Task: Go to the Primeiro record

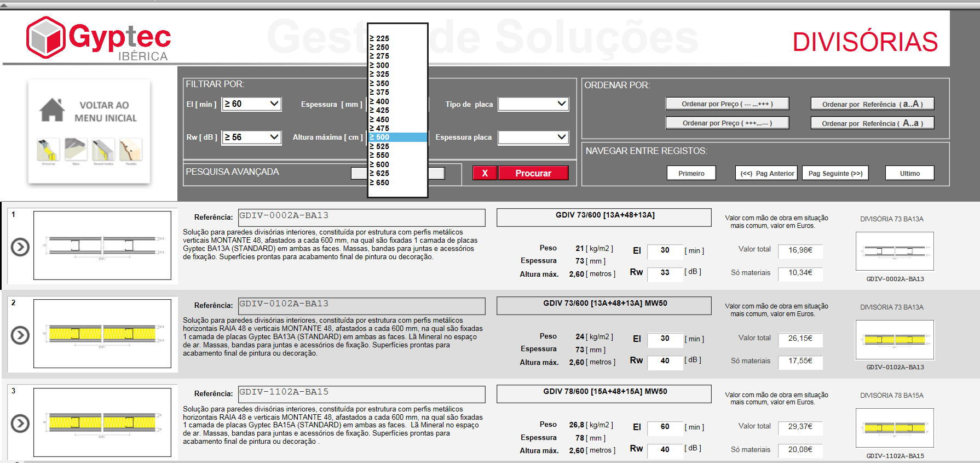Action: pos(691,173)
